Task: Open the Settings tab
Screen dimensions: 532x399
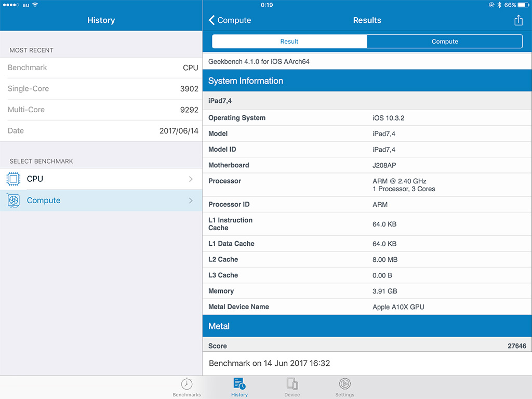Action: [x=345, y=388]
